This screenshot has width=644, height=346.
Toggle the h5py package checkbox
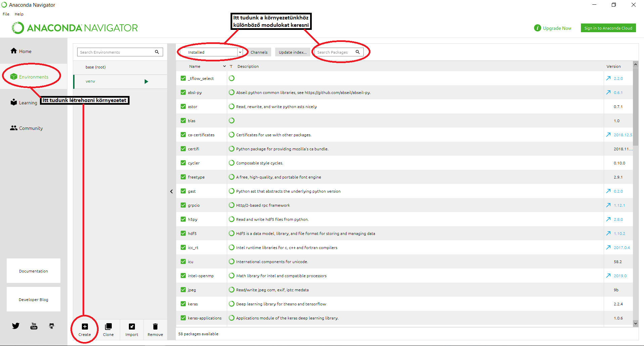click(183, 219)
